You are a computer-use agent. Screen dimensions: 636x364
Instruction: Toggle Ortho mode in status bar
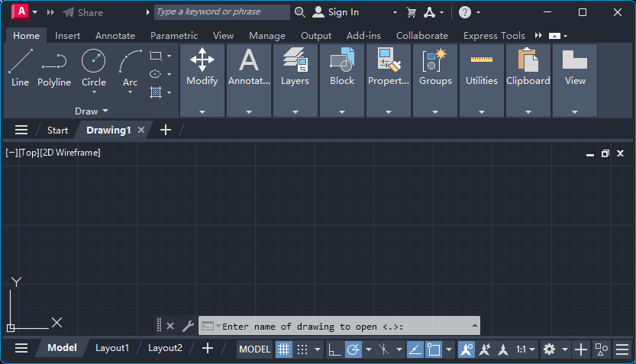(x=334, y=349)
